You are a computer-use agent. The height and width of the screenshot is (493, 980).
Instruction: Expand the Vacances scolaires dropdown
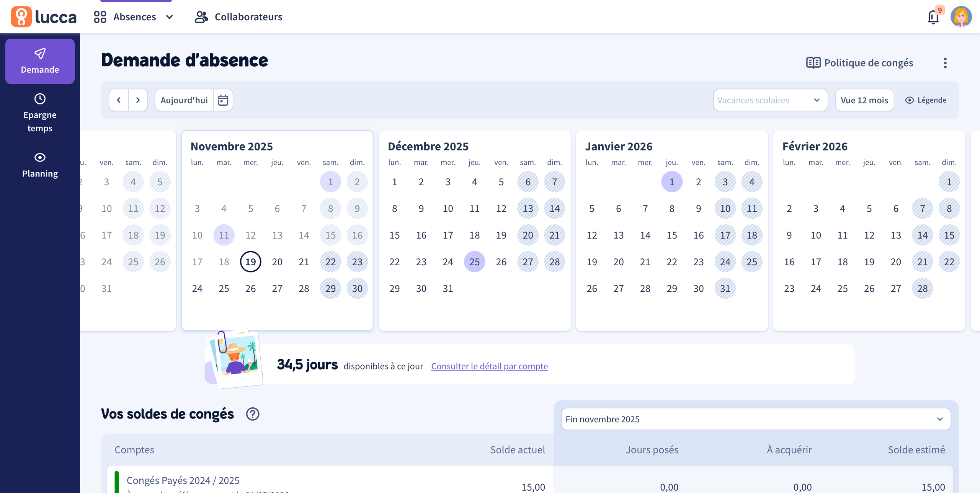coord(770,100)
